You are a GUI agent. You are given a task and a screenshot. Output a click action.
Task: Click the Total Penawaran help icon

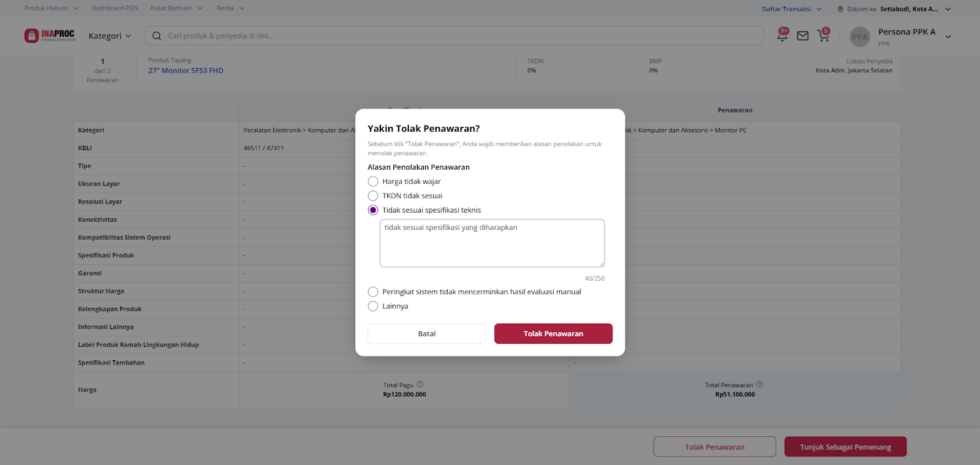759,385
